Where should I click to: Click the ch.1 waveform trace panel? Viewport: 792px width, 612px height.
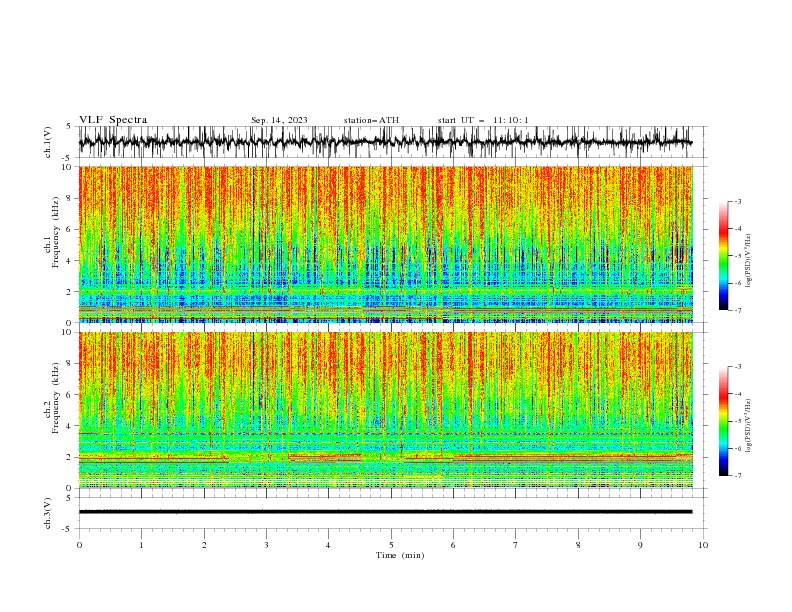[390, 142]
